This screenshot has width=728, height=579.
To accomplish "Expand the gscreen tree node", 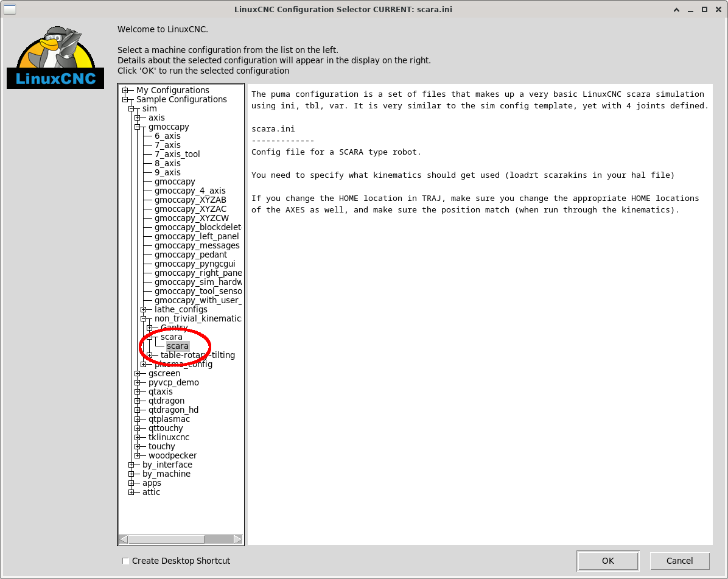I will coord(137,374).
